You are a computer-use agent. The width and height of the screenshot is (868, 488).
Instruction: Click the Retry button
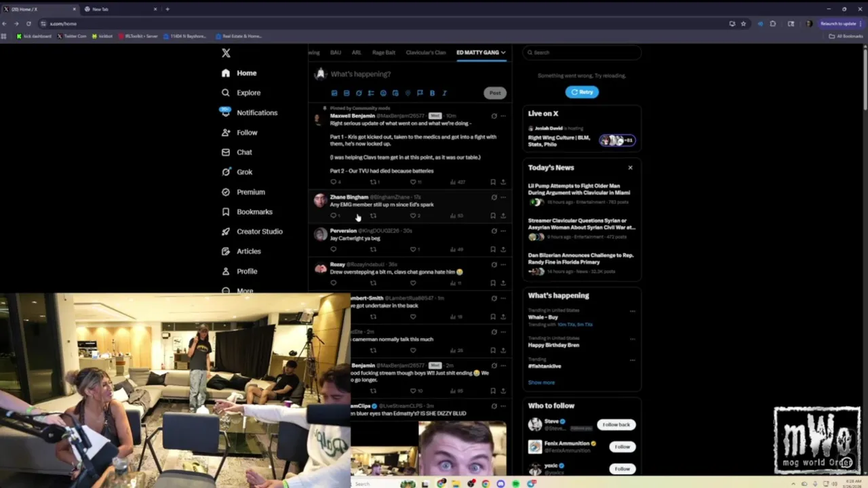click(582, 92)
